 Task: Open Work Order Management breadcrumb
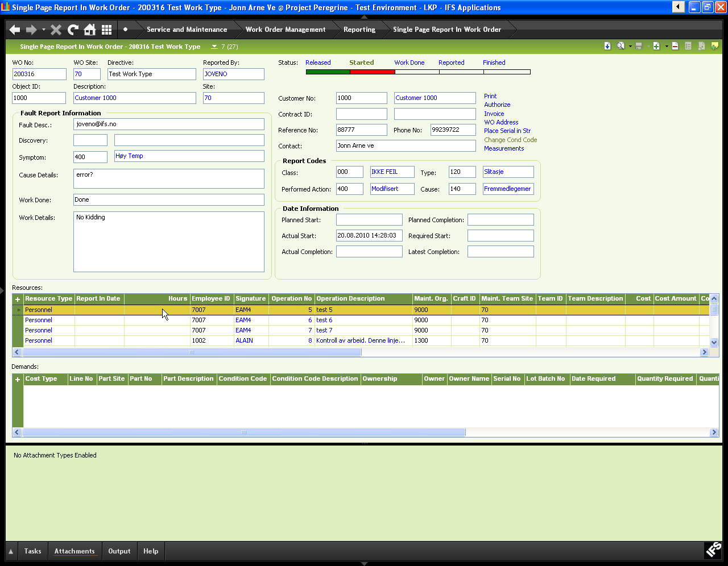[286, 30]
